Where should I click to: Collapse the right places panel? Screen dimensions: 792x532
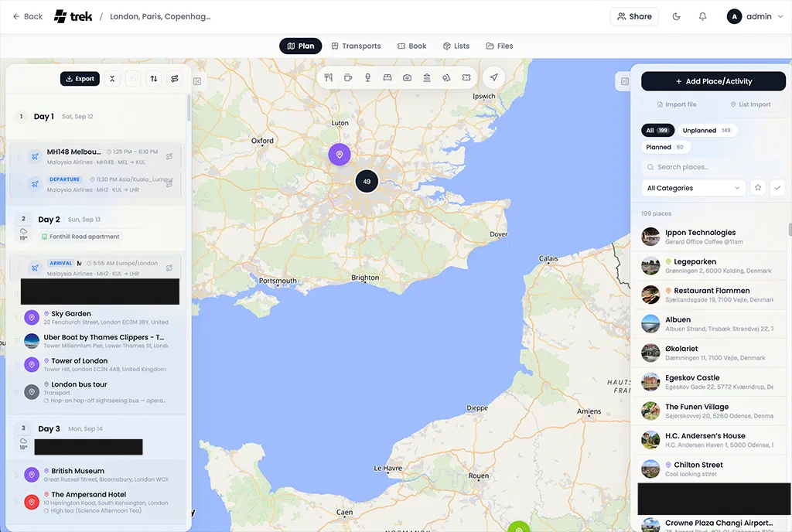coord(625,81)
